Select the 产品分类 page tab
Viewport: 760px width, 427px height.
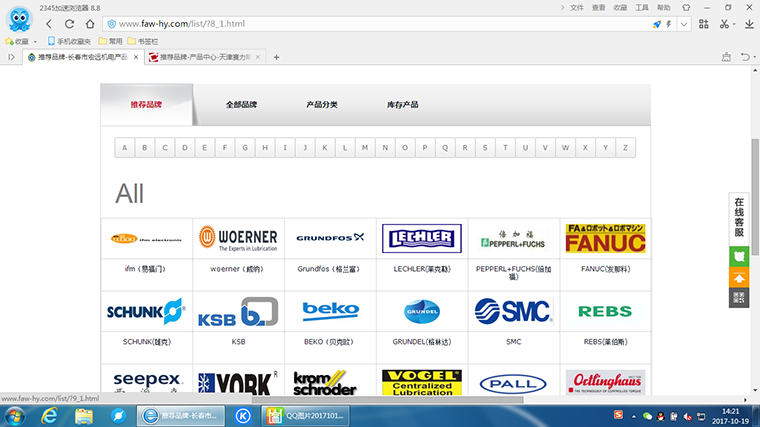[x=322, y=105]
